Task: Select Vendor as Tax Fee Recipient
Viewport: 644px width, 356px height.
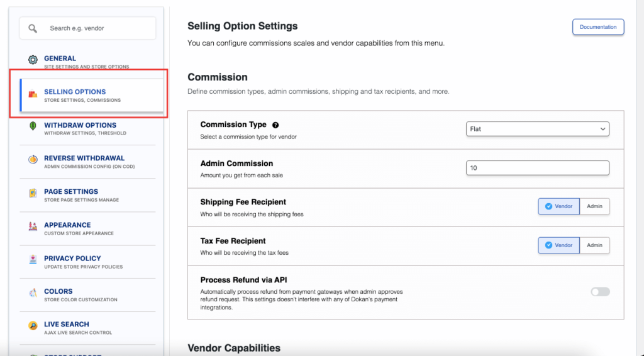Action: (558, 245)
